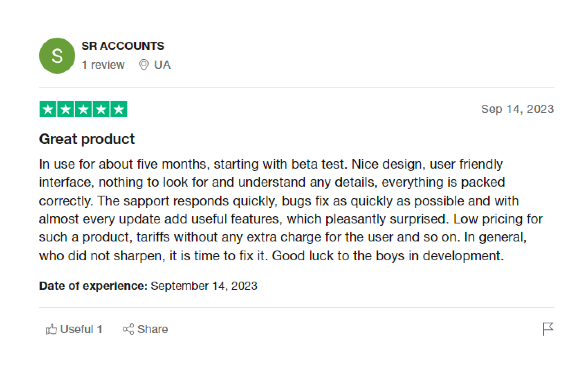The height and width of the screenshot is (370, 588).
Task: Click the "1 review" count text
Action: pyautogui.click(x=103, y=65)
